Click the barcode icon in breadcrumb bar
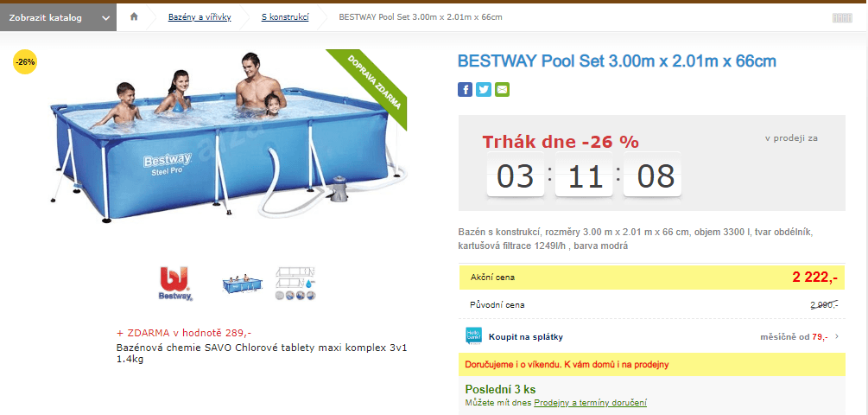Viewport: 868px width, 415px height. pyautogui.click(x=841, y=17)
